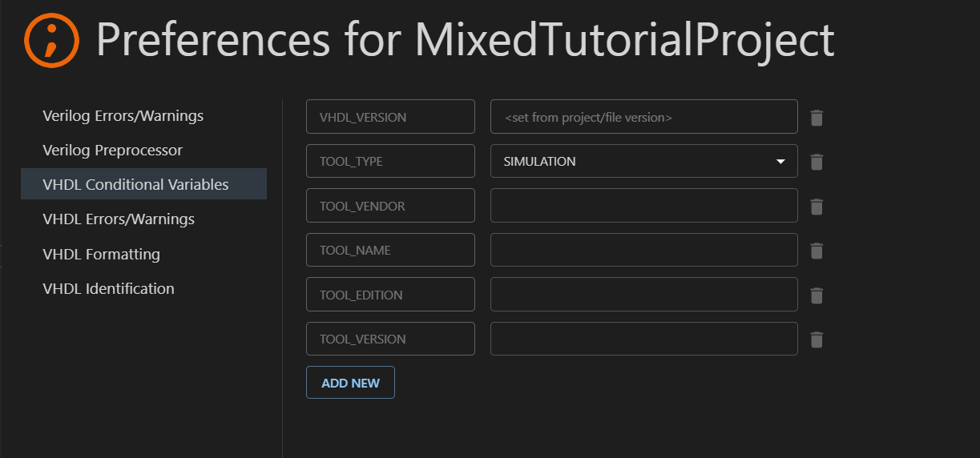Remove the TOOL_NAME variable with trash icon
This screenshot has height=458, width=980.
point(817,251)
